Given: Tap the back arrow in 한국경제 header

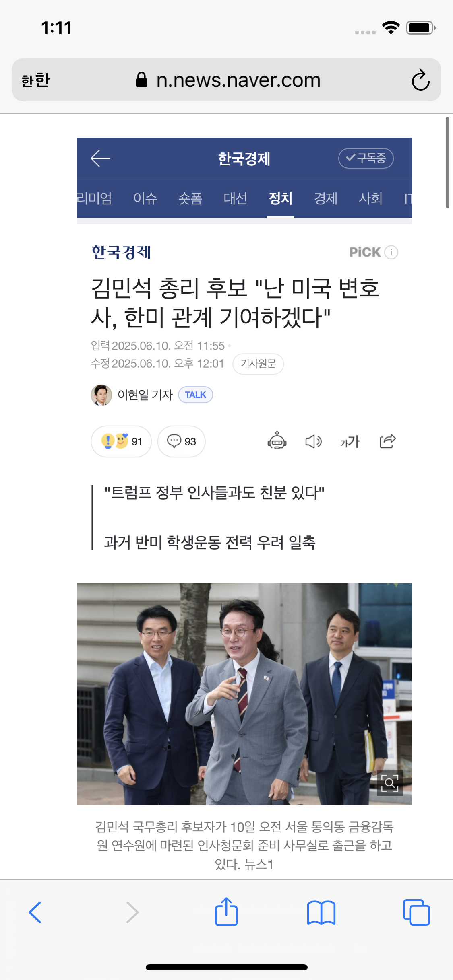Looking at the screenshot, I should tap(101, 158).
